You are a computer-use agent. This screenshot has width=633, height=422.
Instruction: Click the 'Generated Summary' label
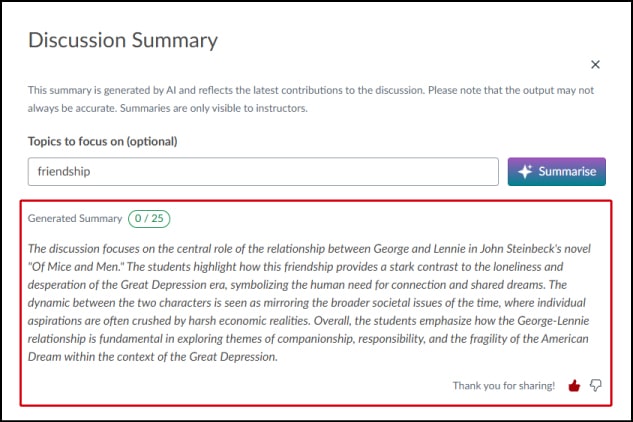pyautogui.click(x=74, y=217)
